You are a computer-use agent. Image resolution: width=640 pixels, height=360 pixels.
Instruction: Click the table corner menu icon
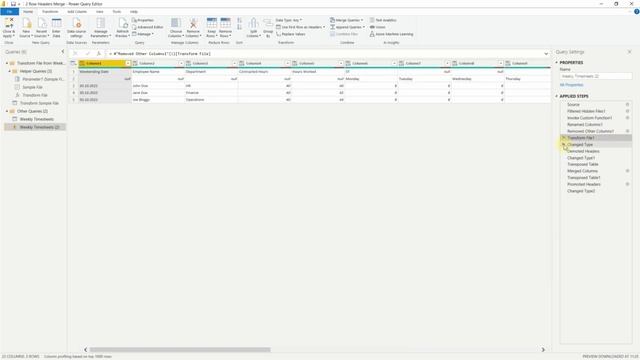pos(73,63)
